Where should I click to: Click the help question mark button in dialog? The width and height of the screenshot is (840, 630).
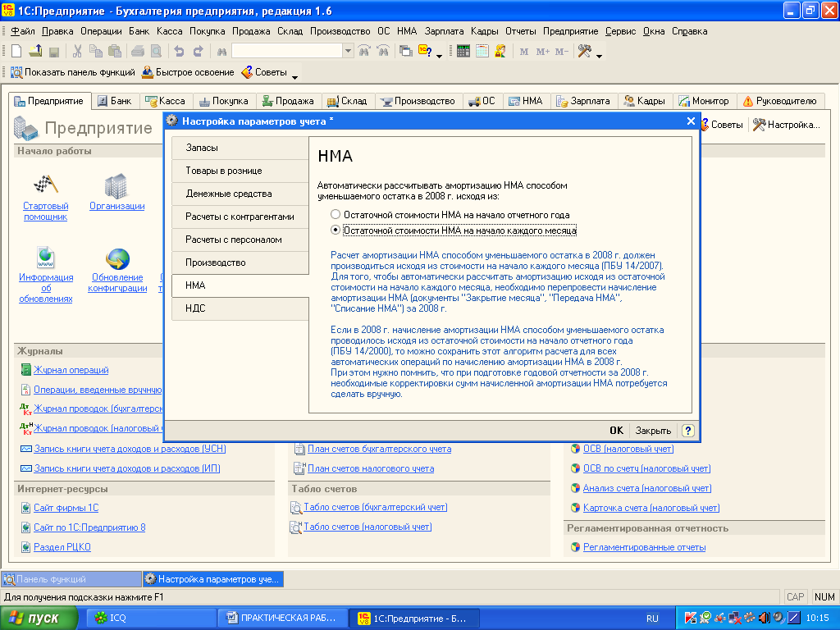688,430
